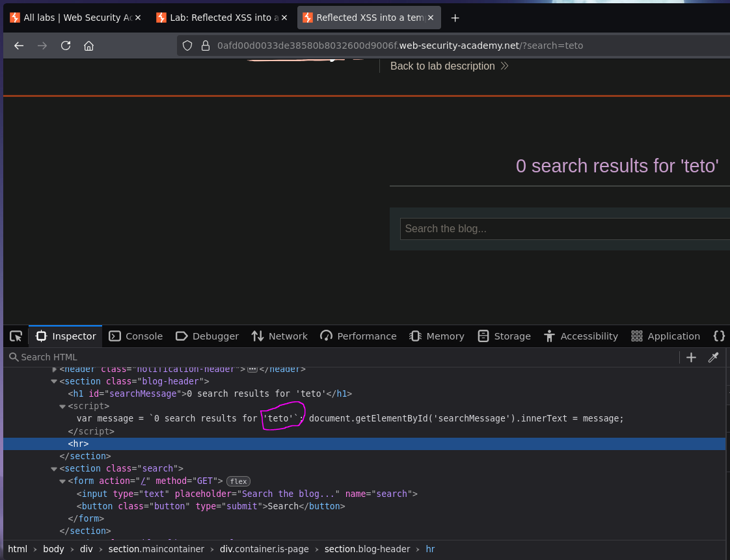Expand the notification-header header node
730x560 pixels.
55,369
